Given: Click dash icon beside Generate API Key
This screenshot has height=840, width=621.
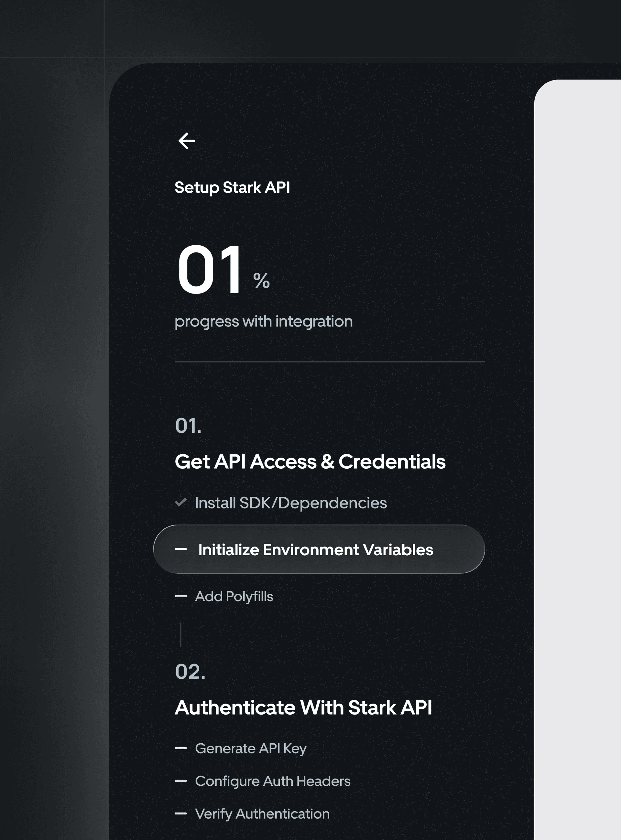Looking at the screenshot, I should click(x=181, y=748).
